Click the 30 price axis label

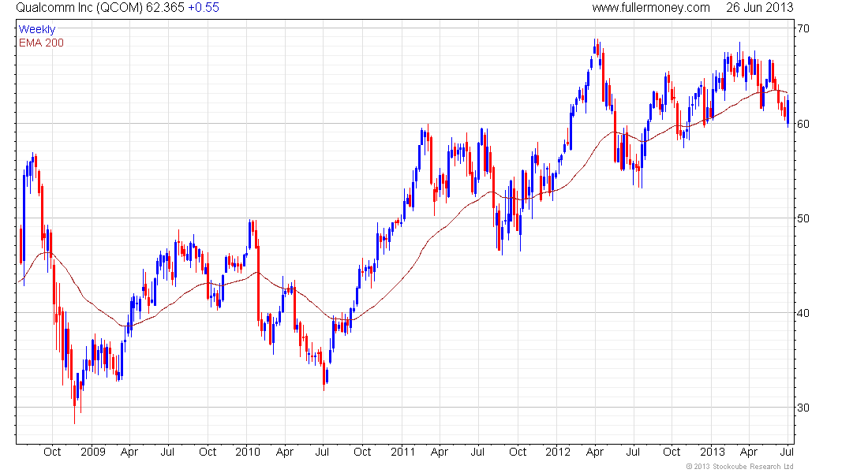pos(803,408)
